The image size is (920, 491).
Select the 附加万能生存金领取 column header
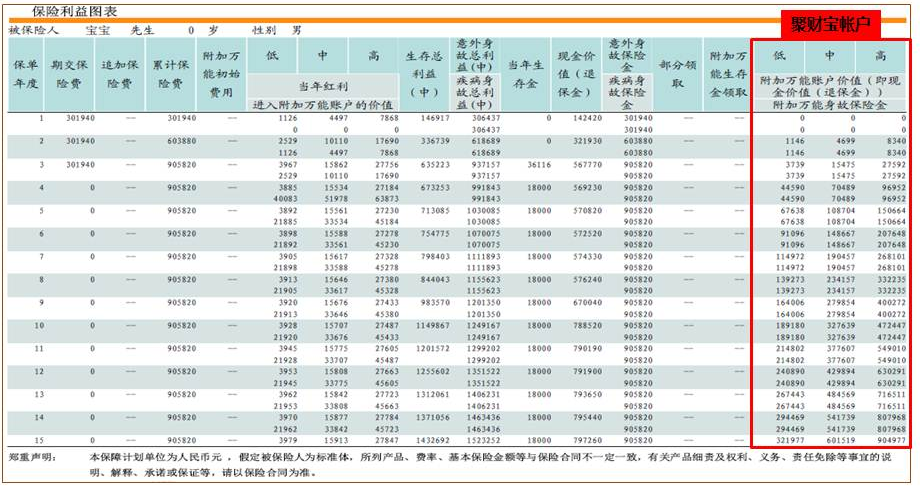[728, 75]
